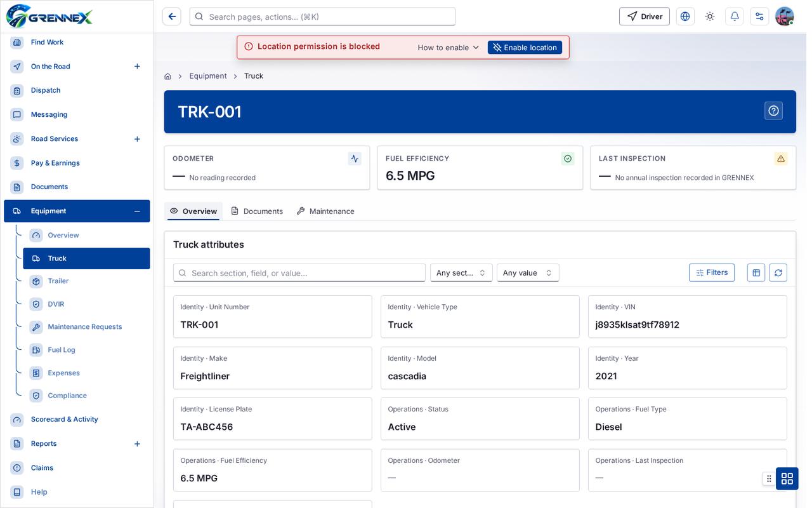
Task: Switch to the Maintenance tab
Action: pyautogui.click(x=325, y=211)
